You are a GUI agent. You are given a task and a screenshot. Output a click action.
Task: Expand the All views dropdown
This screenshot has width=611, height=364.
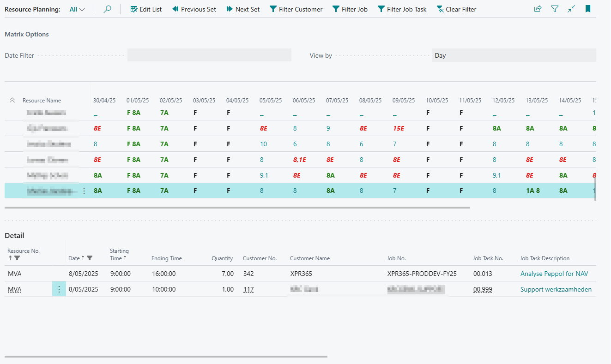(77, 9)
